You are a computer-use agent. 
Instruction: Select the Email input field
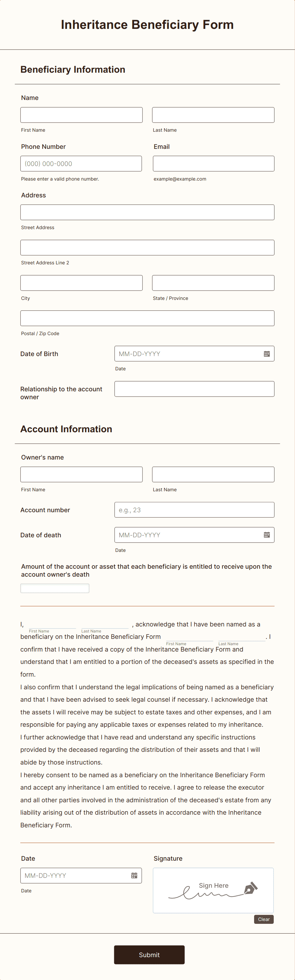[213, 163]
